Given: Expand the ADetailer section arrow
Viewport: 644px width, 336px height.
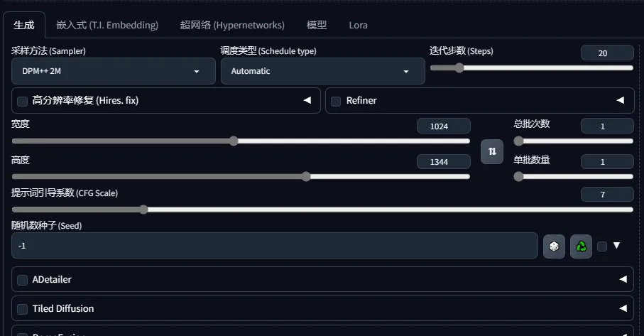Looking at the screenshot, I should [x=623, y=279].
